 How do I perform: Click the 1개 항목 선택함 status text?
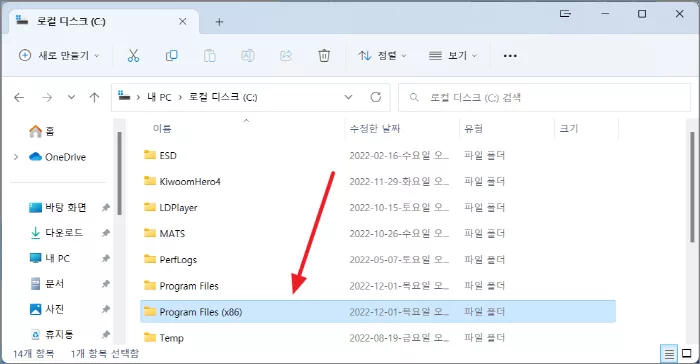[x=105, y=354]
